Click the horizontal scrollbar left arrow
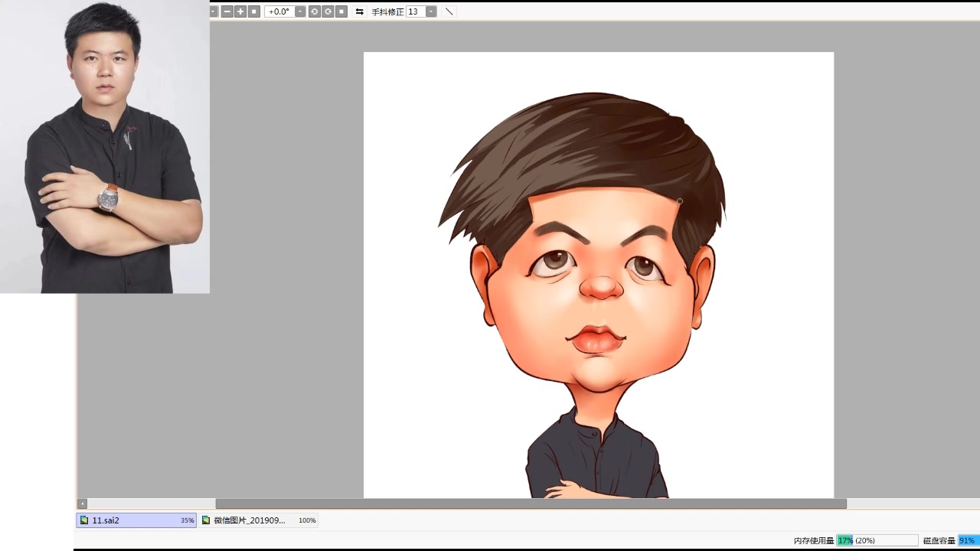Viewport: 980px width, 551px height. point(82,504)
